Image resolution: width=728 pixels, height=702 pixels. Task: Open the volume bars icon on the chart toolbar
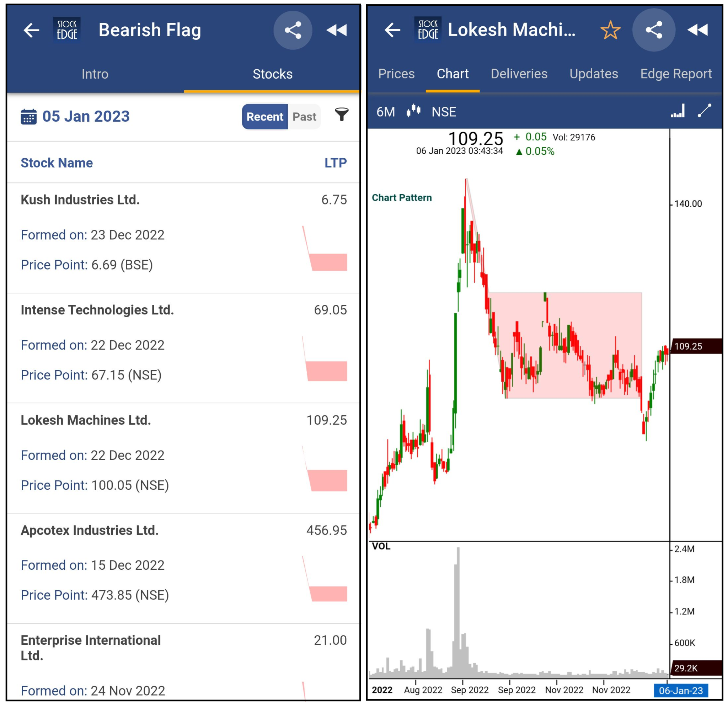point(678,111)
